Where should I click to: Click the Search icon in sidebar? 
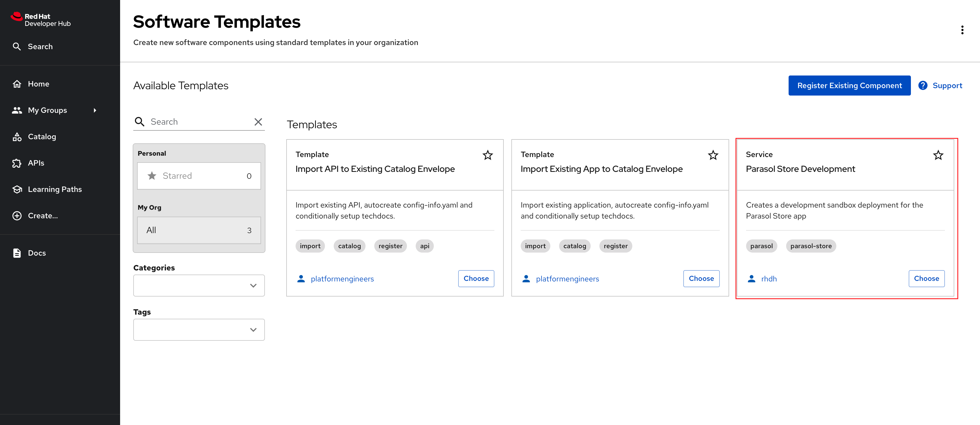(x=17, y=46)
